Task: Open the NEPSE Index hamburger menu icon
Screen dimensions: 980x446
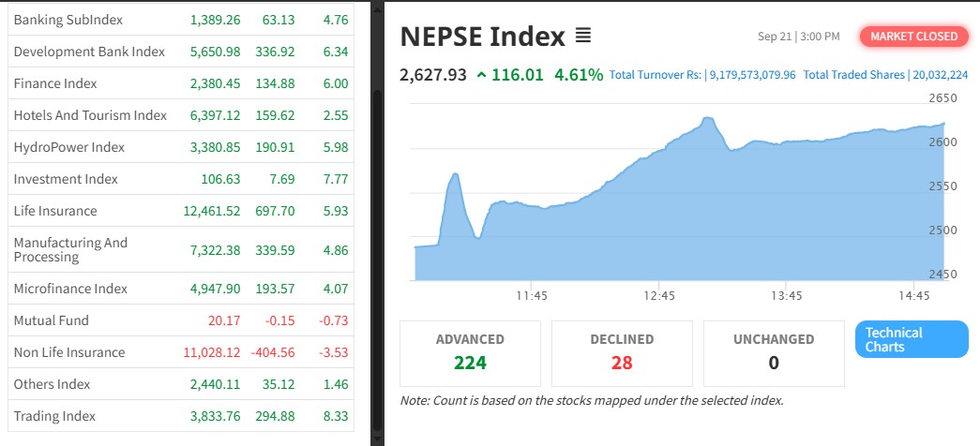Action: tap(583, 37)
